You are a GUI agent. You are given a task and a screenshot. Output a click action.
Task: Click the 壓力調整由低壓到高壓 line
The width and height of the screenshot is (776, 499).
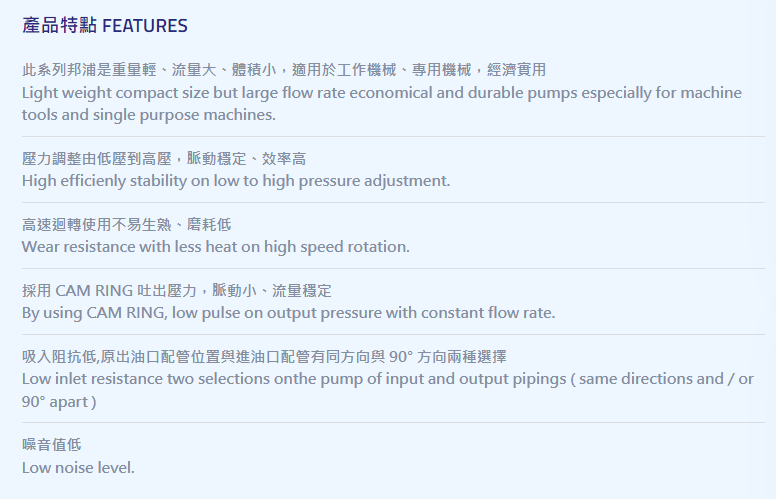click(164, 158)
